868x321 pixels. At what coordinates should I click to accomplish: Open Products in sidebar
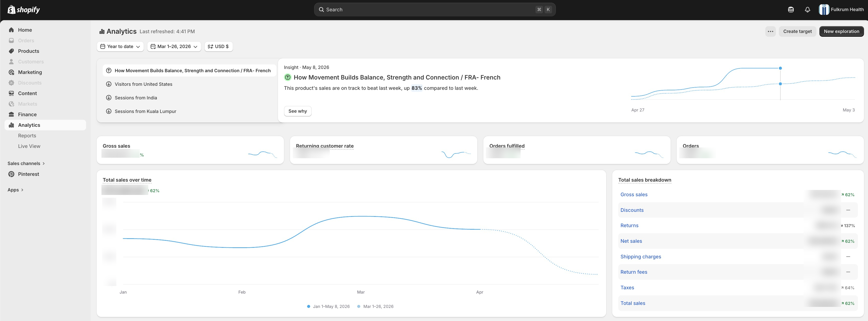pos(45,51)
